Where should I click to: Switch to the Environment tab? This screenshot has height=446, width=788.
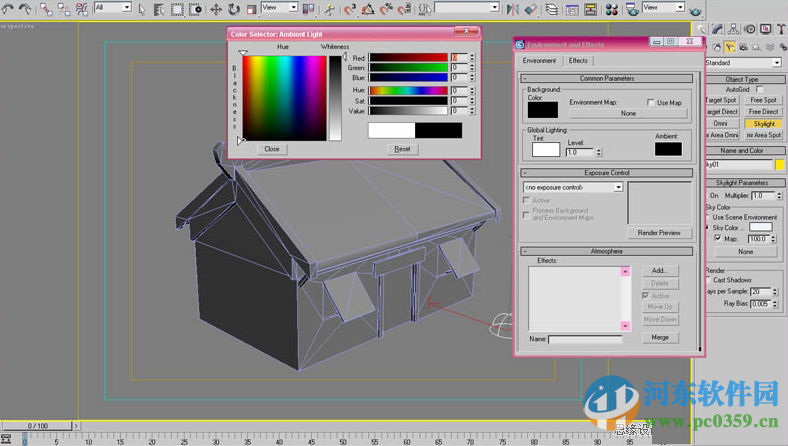(539, 61)
